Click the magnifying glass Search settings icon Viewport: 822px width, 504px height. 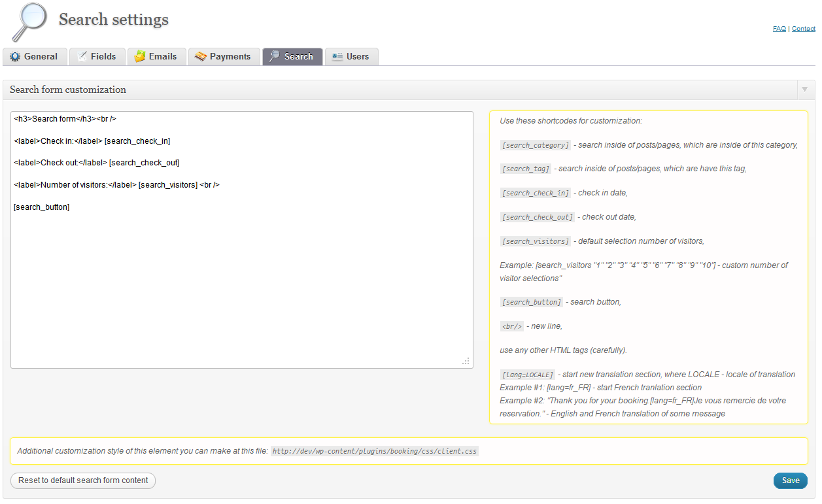tap(29, 22)
